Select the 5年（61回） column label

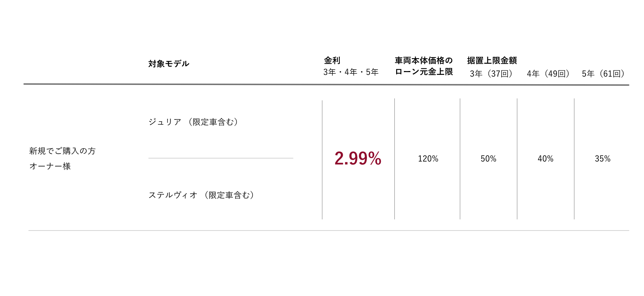pyautogui.click(x=603, y=74)
